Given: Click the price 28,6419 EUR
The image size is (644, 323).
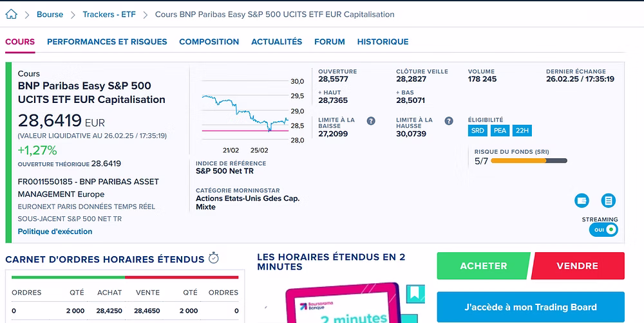Looking at the screenshot, I should 62,121.
